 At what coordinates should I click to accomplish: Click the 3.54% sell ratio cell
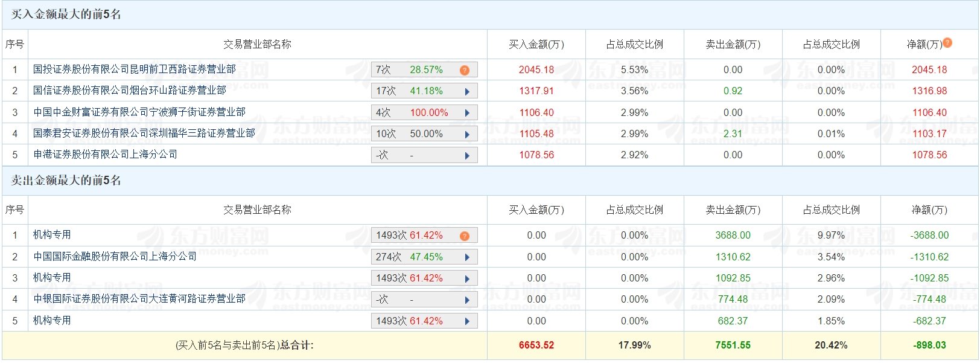pos(831,257)
